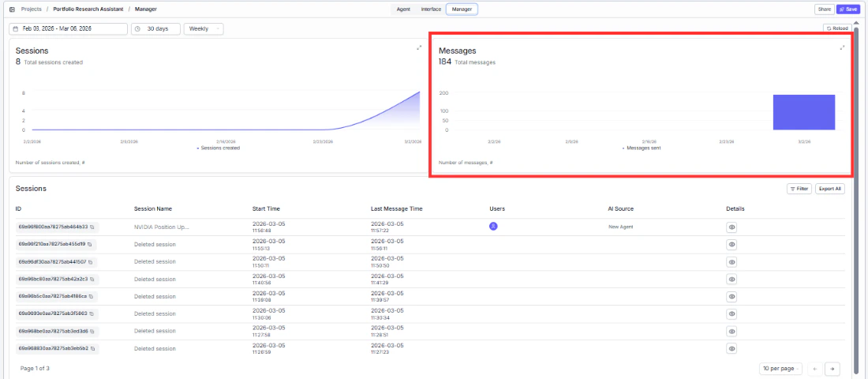Click the Projects icon in the breadcrumb
Viewport: 868px width, 379px height.
12,9
